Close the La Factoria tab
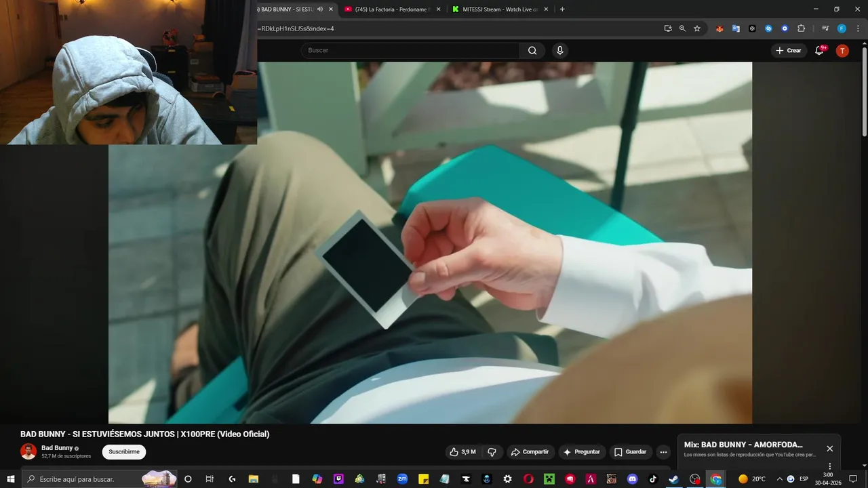 [x=439, y=9]
